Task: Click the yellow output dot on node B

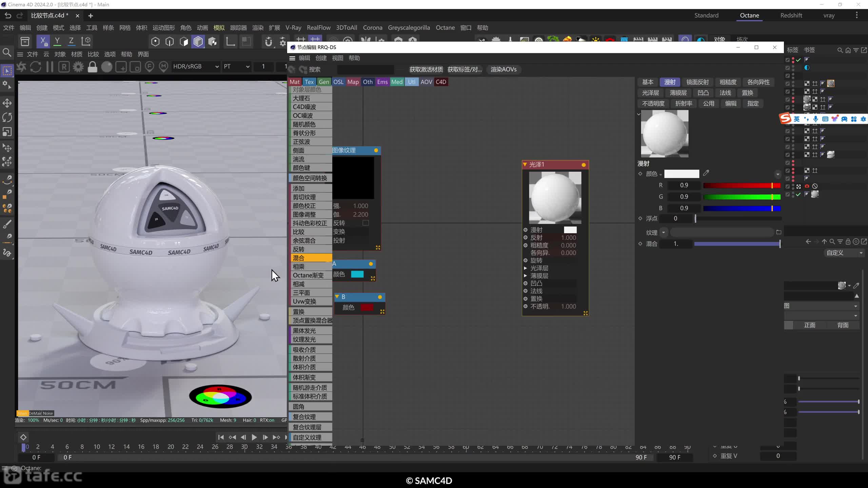Action: tap(380, 297)
